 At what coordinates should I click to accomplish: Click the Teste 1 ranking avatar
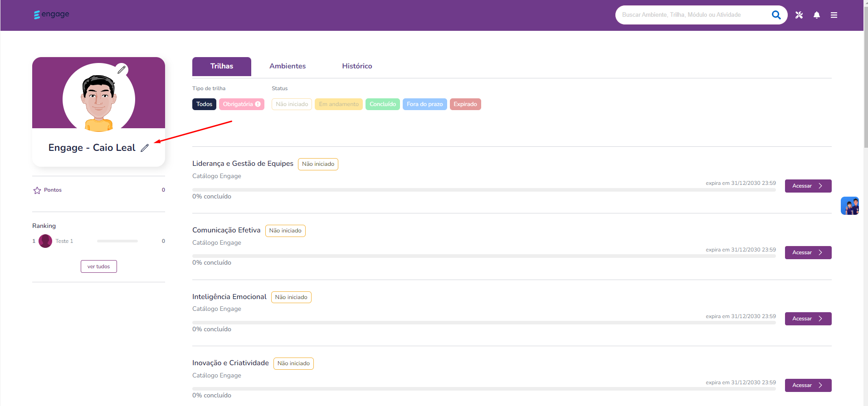pyautogui.click(x=45, y=241)
